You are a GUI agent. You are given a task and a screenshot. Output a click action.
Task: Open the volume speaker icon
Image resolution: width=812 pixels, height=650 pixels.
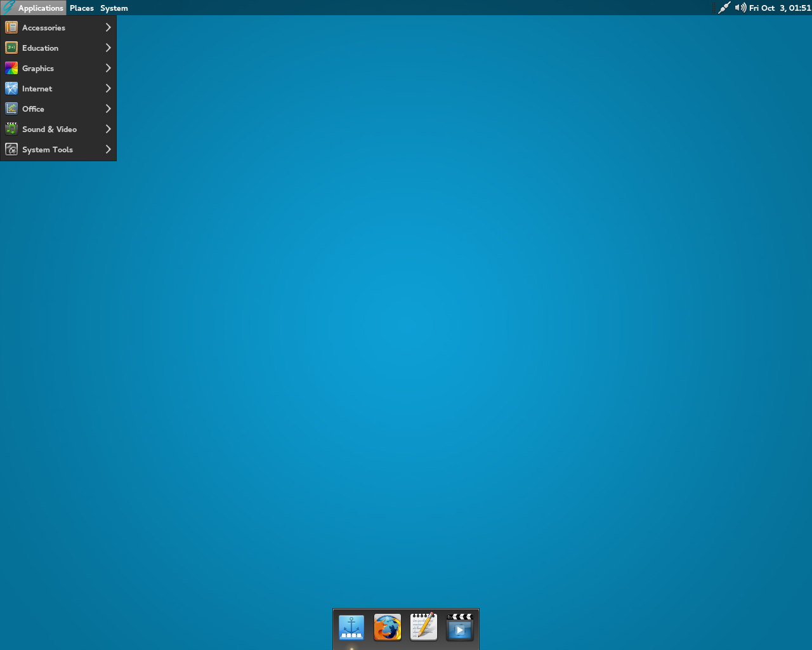(x=740, y=8)
